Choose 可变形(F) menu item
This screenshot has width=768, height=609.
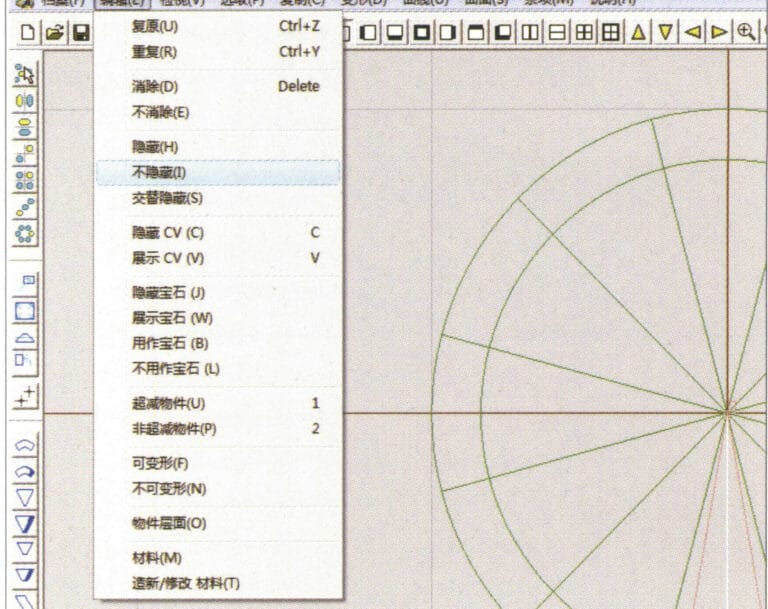tap(218, 463)
